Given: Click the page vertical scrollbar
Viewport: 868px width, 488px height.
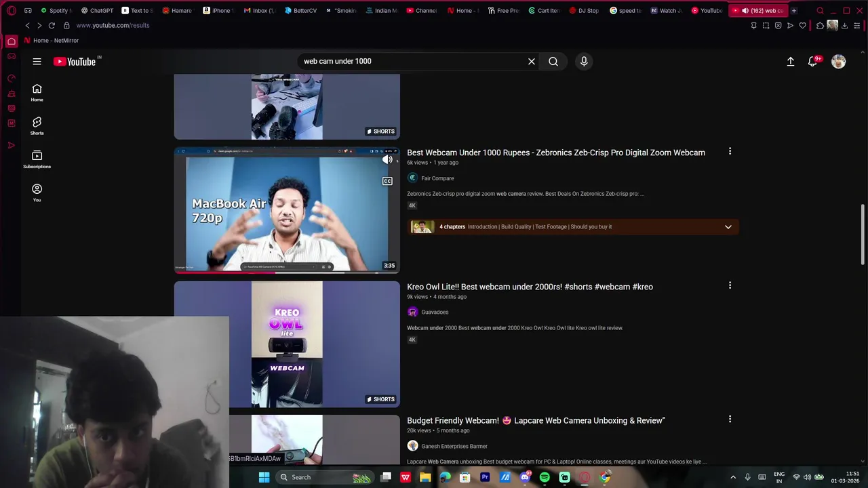Looking at the screenshot, I should [x=863, y=234].
